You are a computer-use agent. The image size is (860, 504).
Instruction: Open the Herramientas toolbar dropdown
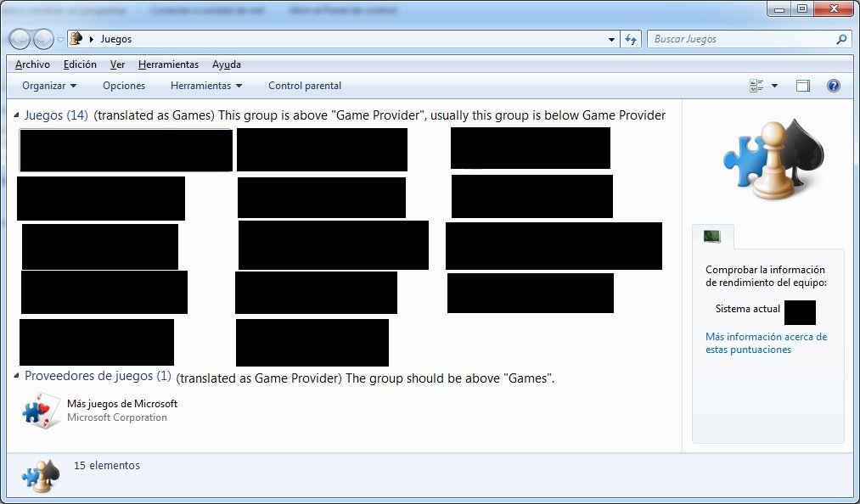click(x=206, y=86)
